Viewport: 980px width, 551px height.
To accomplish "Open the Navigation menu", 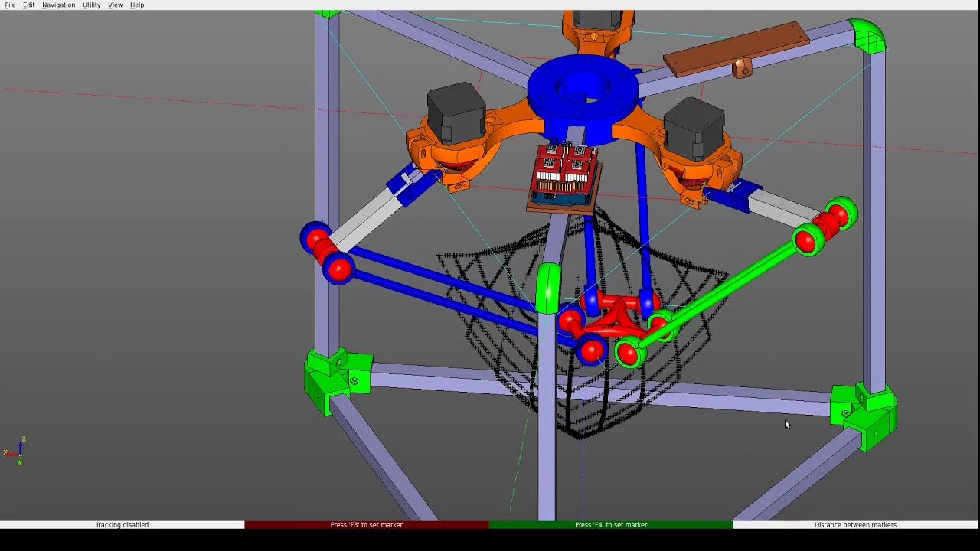I will pos(58,5).
